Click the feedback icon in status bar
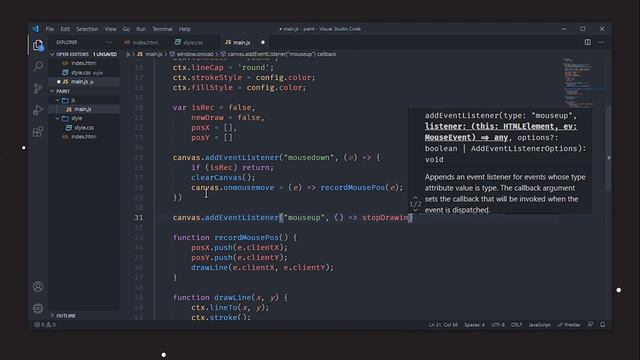The height and width of the screenshot is (360, 640). 590,325
